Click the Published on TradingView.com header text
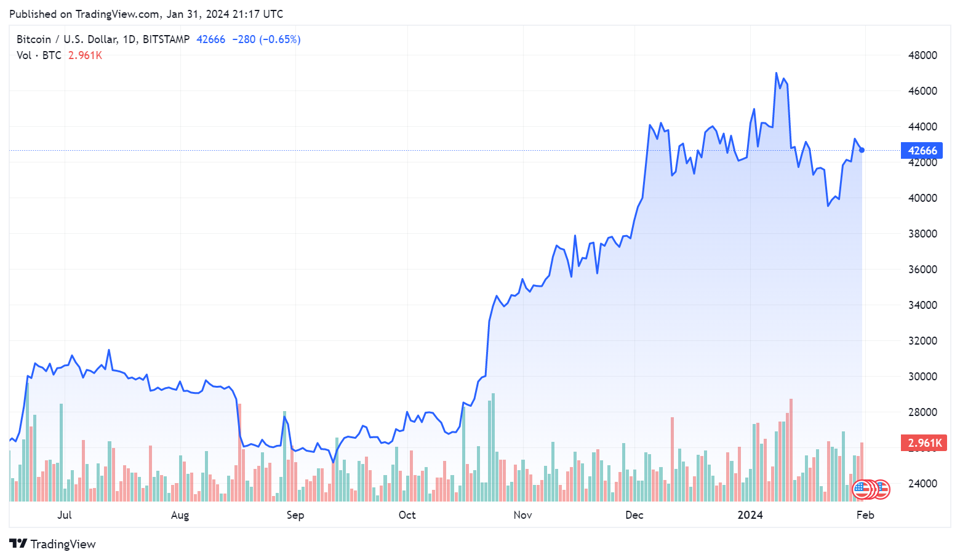The height and width of the screenshot is (560, 960). point(146,14)
